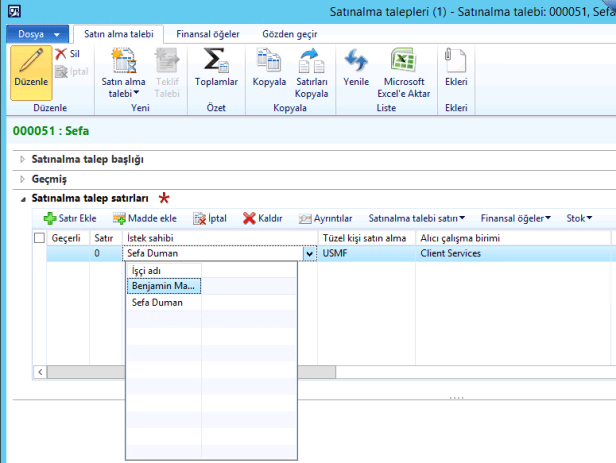
Task: Toggle the Geçerli header checkbox
Action: click(x=40, y=238)
